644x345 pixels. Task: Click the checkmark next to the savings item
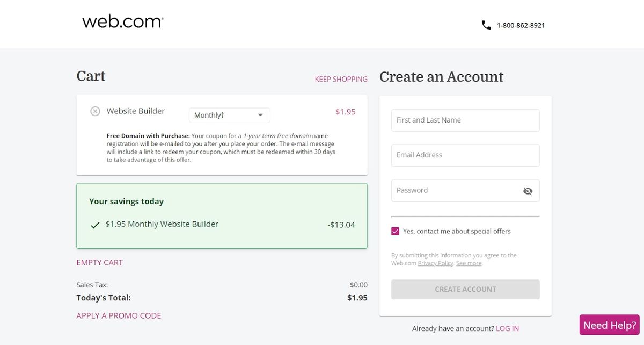95,224
